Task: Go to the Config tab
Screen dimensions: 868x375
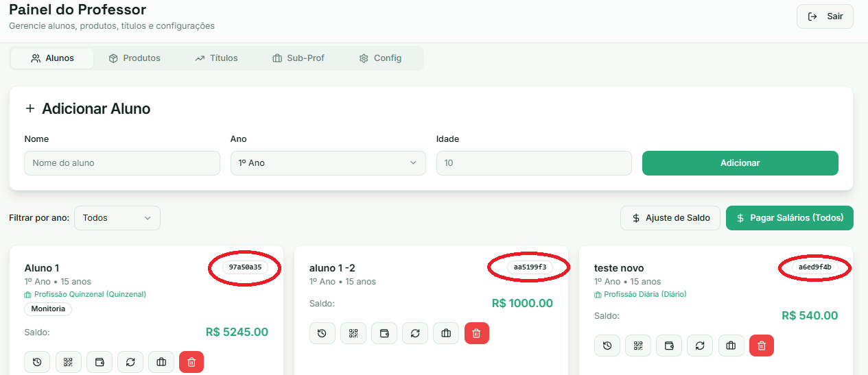Action: pos(380,58)
